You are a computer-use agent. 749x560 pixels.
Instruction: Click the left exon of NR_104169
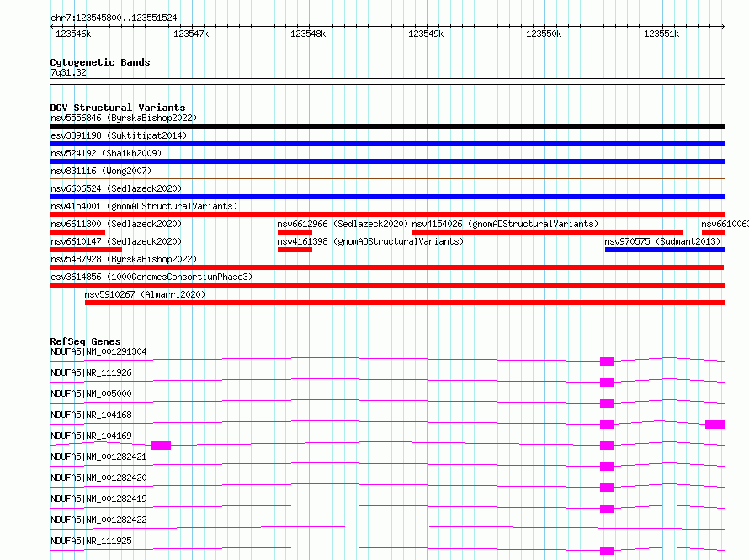pyautogui.click(x=161, y=446)
